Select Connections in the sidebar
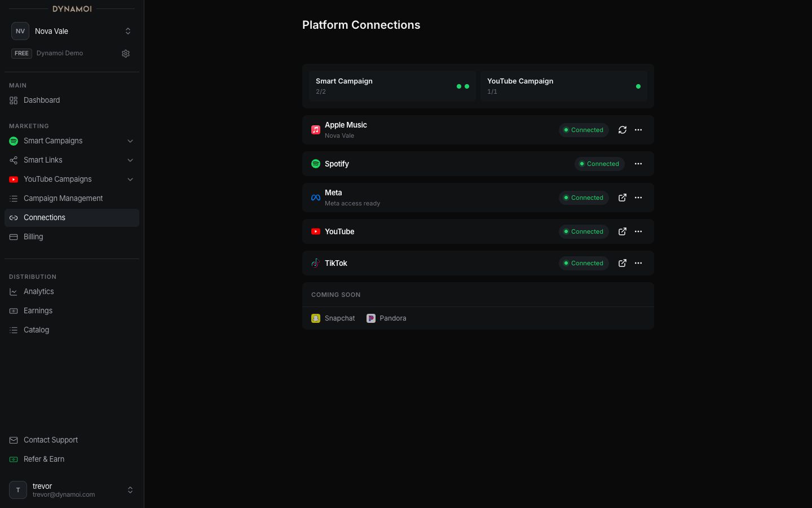The image size is (812, 508). click(72, 218)
